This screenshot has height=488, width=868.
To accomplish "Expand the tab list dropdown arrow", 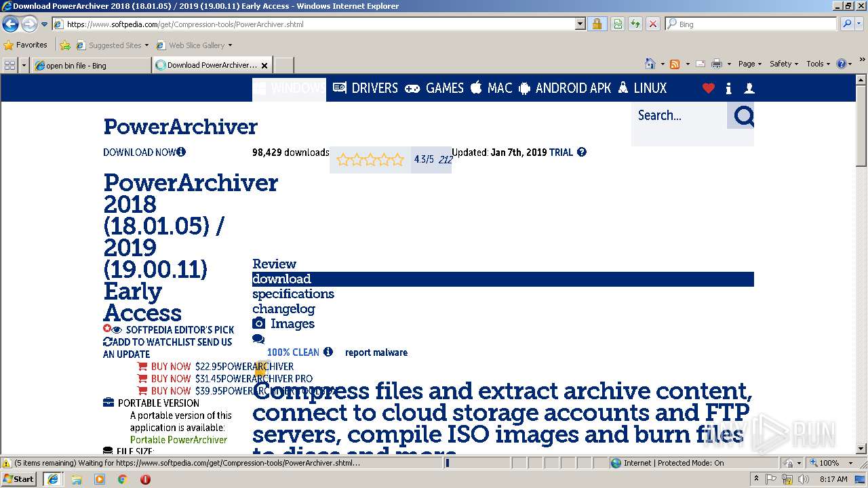I will click(24, 65).
